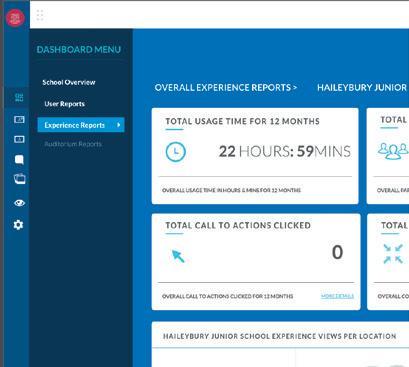Click the stacked windows icon in sidebar
The height and width of the screenshot is (367, 409).
[x=19, y=179]
